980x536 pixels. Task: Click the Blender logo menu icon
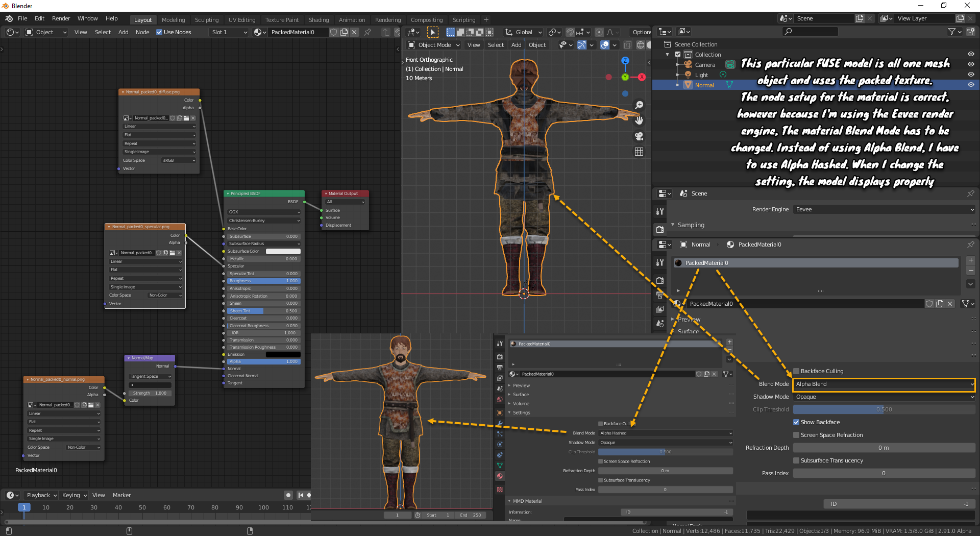[9, 18]
